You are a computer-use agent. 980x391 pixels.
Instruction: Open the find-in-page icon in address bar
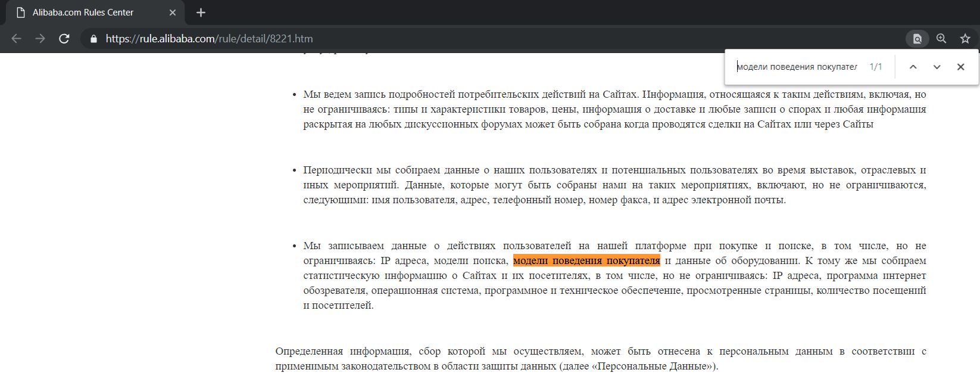[x=917, y=39]
